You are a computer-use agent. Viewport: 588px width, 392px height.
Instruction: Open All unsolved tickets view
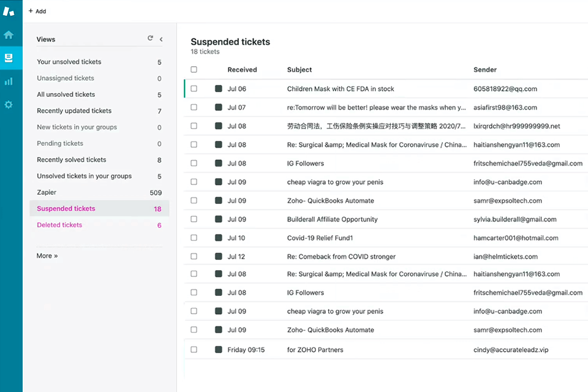(99, 94)
